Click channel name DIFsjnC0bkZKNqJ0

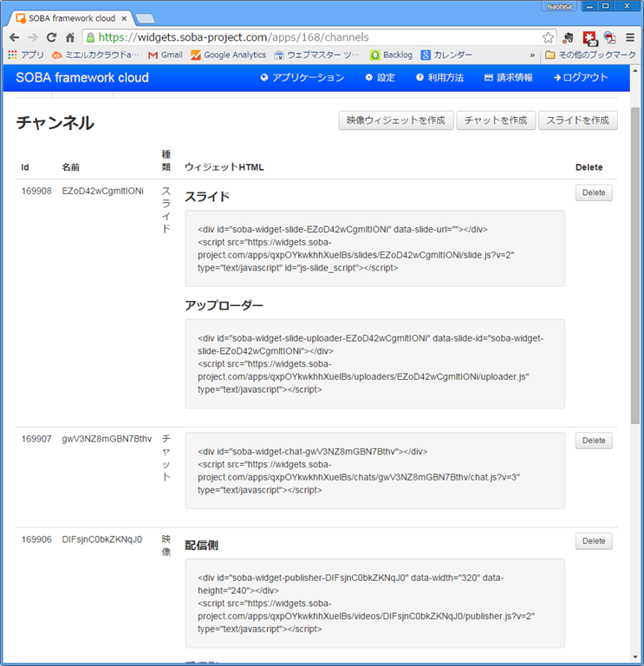[x=102, y=539]
